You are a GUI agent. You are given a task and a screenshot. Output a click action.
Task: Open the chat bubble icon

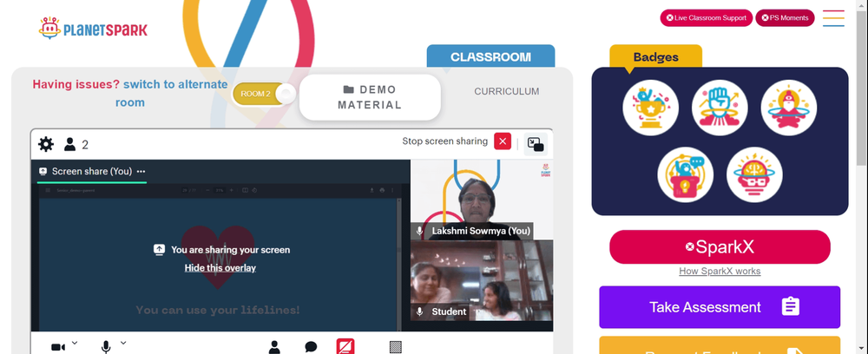[311, 347]
